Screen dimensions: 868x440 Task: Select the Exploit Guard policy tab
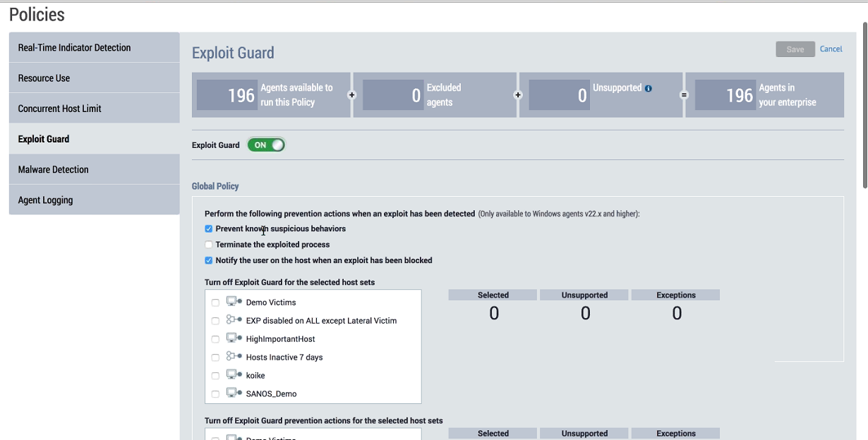coord(95,139)
